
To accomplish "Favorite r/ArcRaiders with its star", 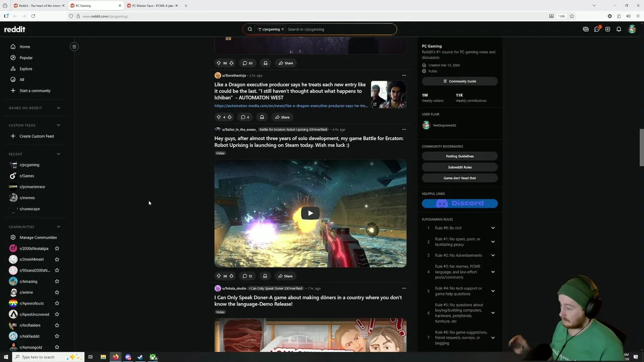I will (x=57, y=325).
